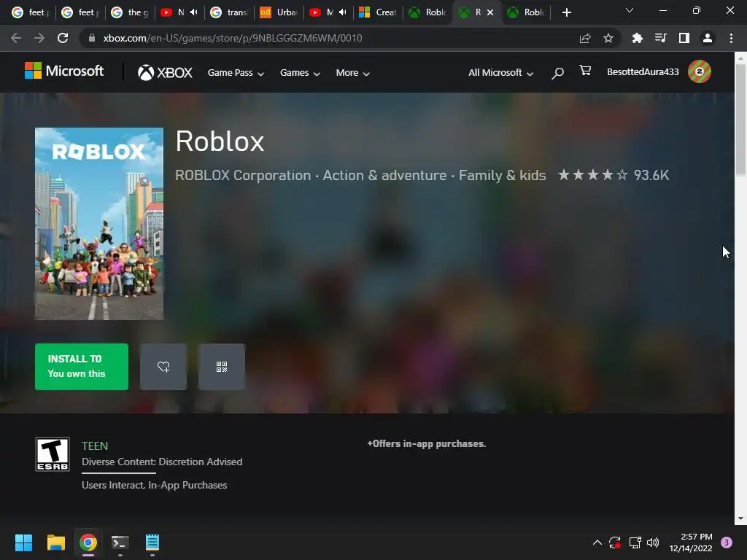This screenshot has height=560, width=747.
Task: Open the Chrome extensions puzzle icon
Action: pos(637,38)
